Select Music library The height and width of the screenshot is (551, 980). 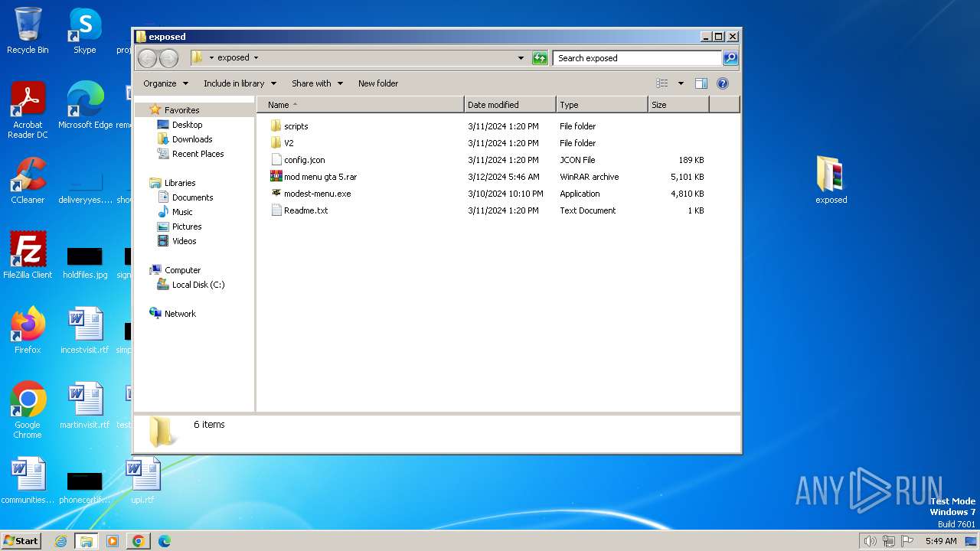(x=182, y=212)
